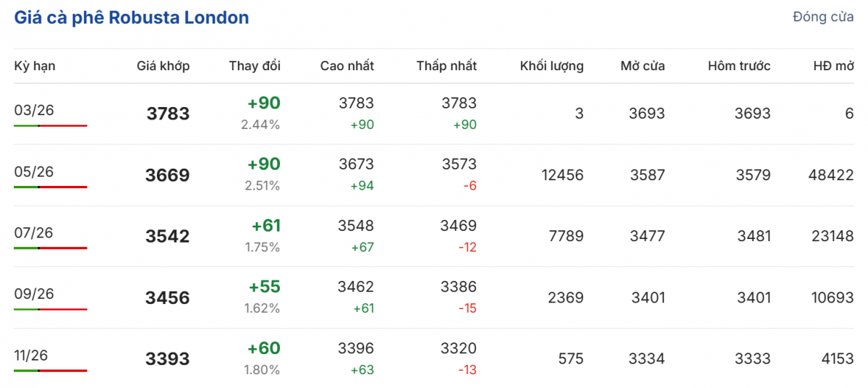Select the 'HĐ mở' column header
Viewport: 868px width, 388px height.
833,66
